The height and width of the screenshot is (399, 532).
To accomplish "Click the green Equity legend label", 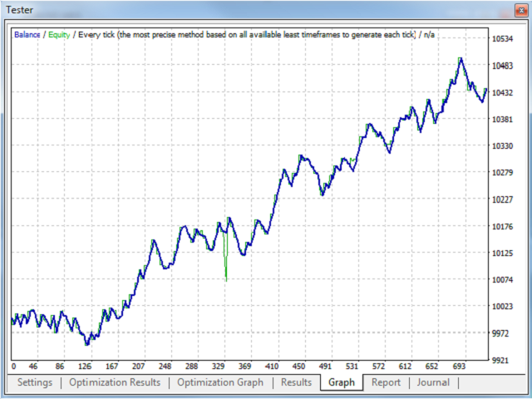I will [x=59, y=35].
